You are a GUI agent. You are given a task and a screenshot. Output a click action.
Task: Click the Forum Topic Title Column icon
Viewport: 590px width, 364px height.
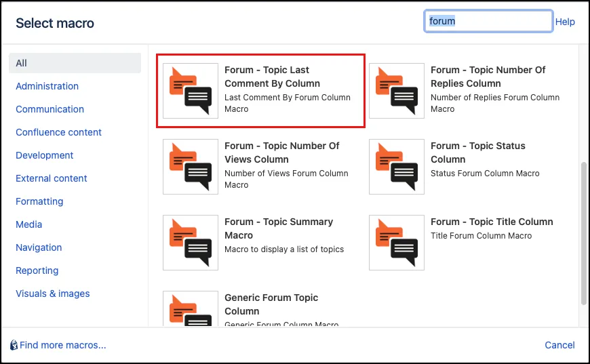[x=397, y=243]
